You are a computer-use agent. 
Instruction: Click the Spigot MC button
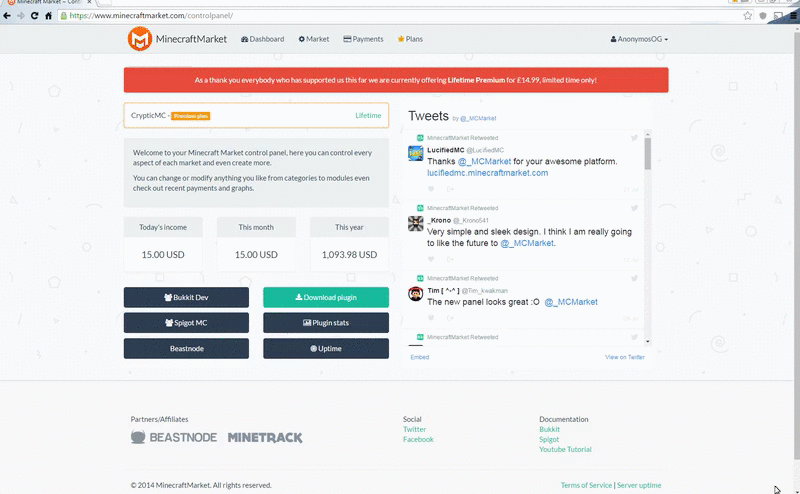click(x=186, y=323)
